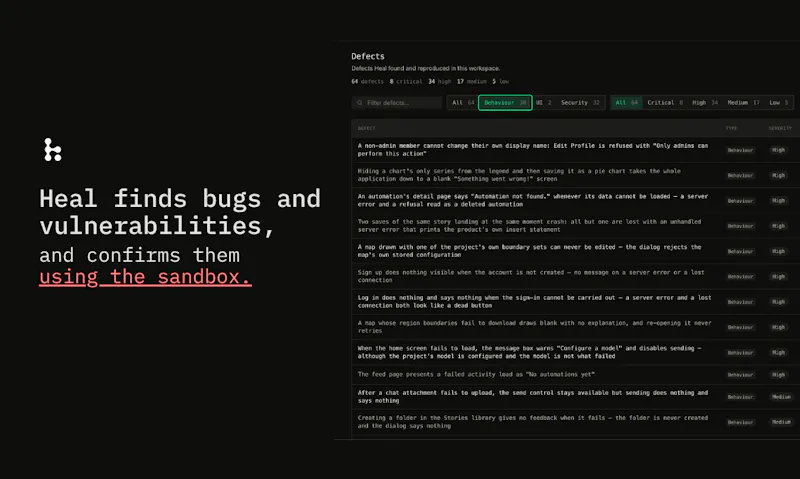Click Behaviour badge on non-admin display name row
Image resolution: width=800 pixels, height=479 pixels.
click(x=740, y=150)
